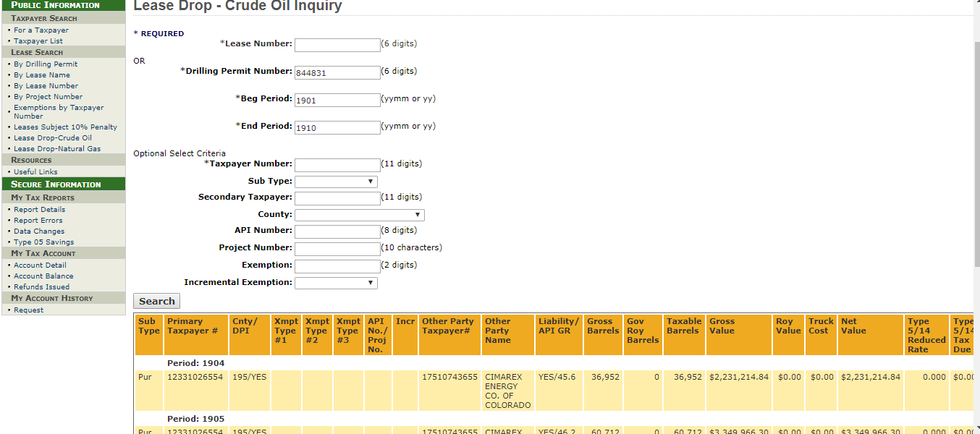This screenshot has height=434, width=980.
Task: Click the Search button
Action: 156,301
